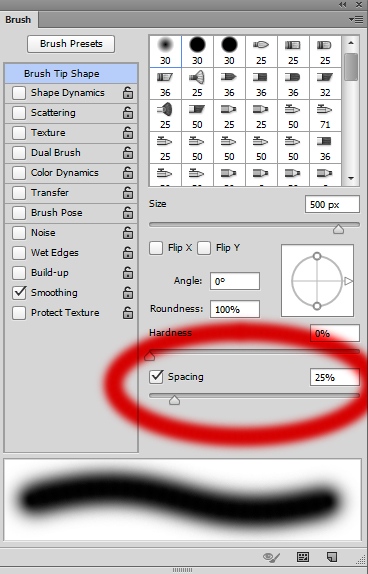
Task: Enable the Flip X checkbox
Action: pos(156,248)
